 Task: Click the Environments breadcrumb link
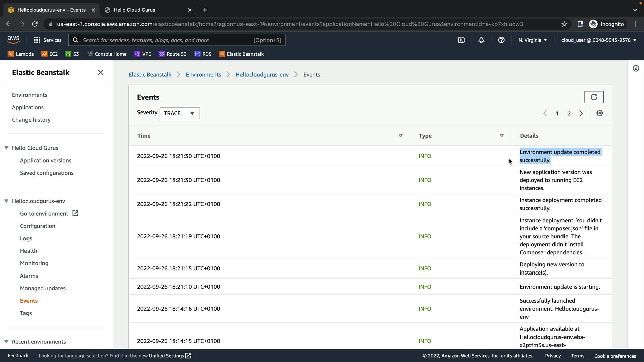[x=203, y=75]
